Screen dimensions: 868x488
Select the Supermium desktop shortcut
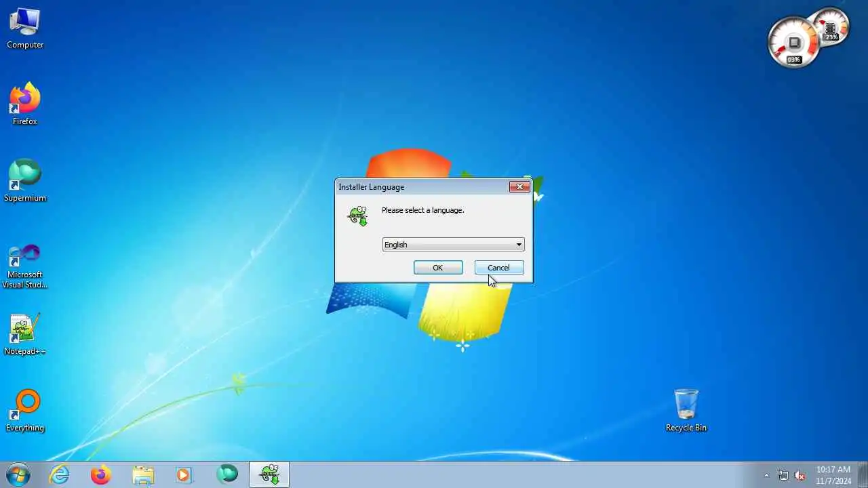(x=25, y=180)
